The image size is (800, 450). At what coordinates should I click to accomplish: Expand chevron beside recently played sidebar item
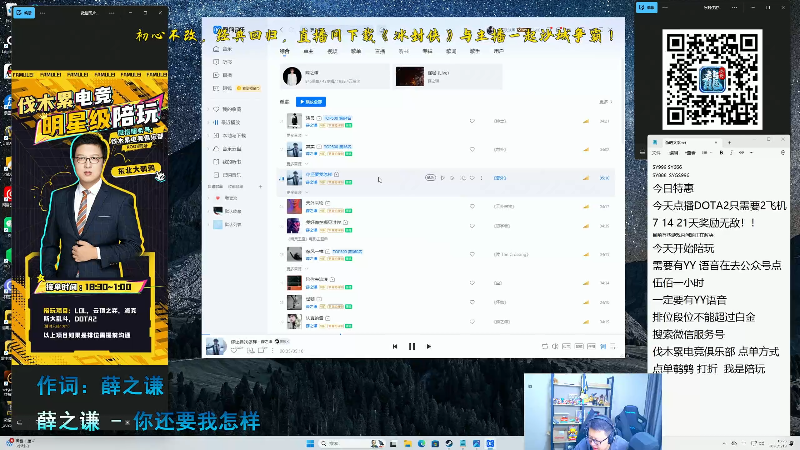pyautogui.click(x=209, y=122)
